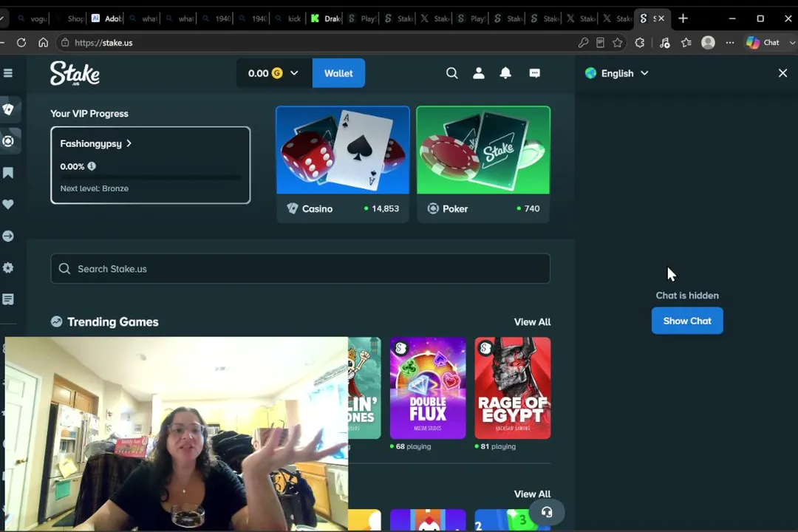
Task: Open the heart favourites sidebar icon
Action: (8, 205)
